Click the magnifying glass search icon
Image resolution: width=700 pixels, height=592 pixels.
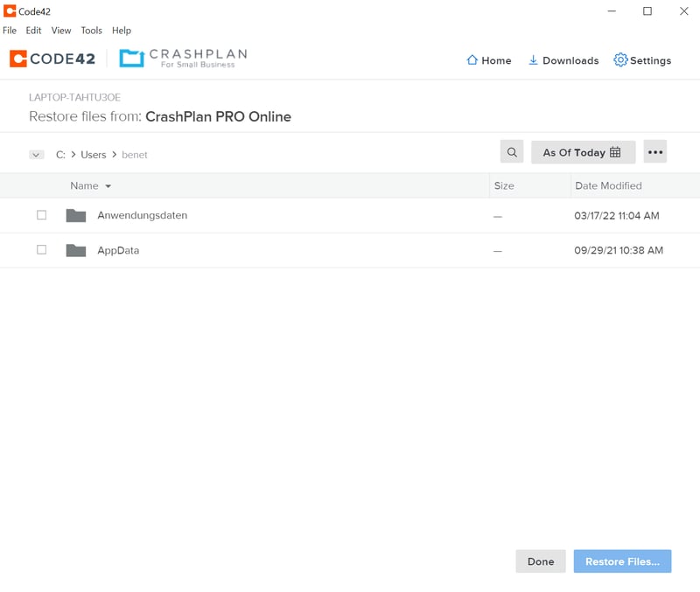pos(512,152)
